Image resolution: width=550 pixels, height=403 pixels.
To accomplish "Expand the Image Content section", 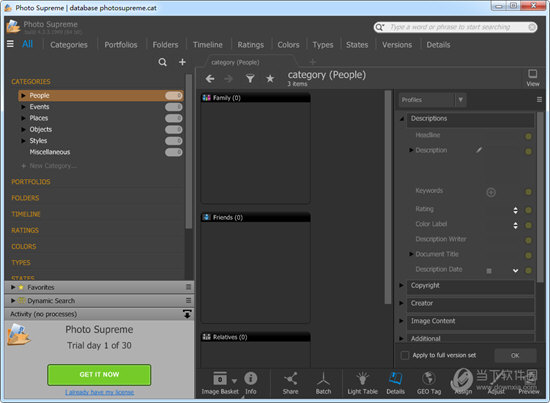I will coord(402,321).
